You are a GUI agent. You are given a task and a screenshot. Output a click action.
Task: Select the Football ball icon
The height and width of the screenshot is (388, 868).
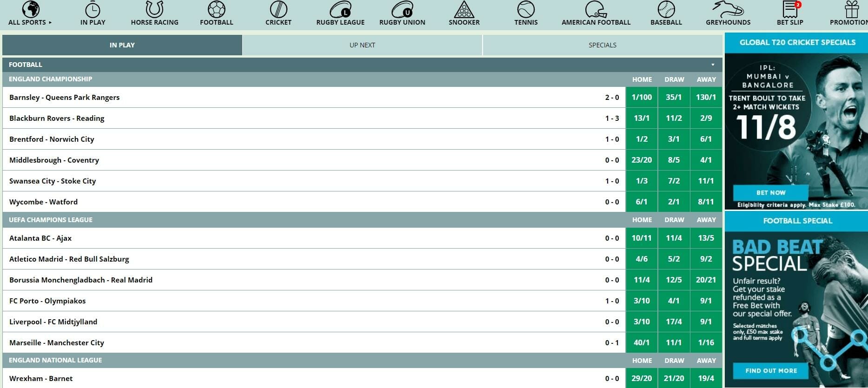[217, 9]
